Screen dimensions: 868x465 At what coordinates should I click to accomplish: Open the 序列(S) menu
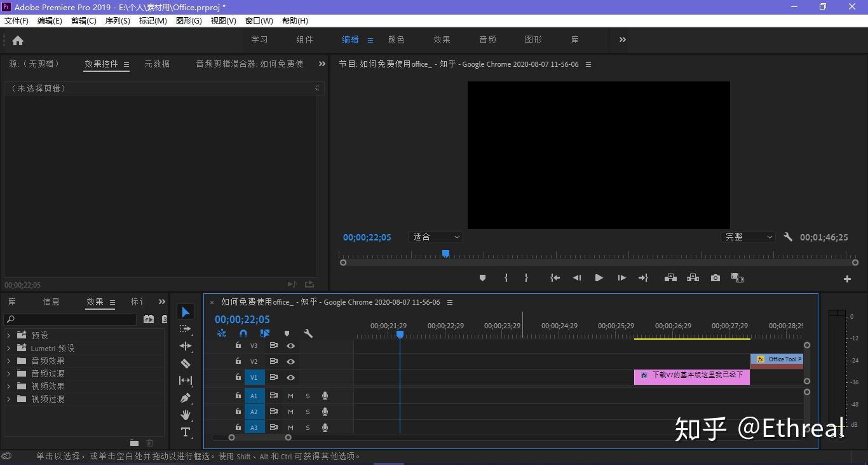118,21
